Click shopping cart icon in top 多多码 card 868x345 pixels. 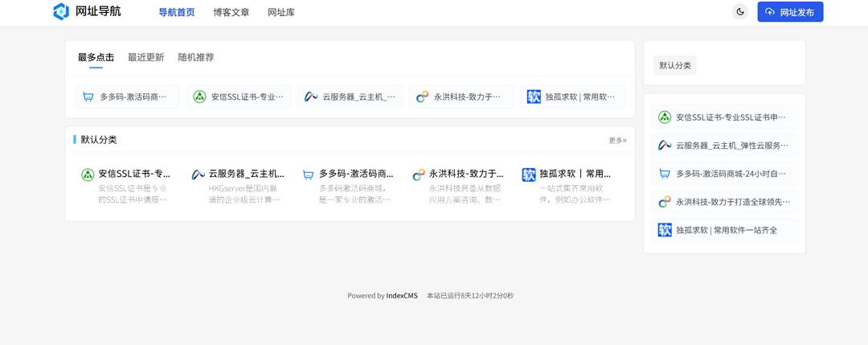click(x=88, y=97)
